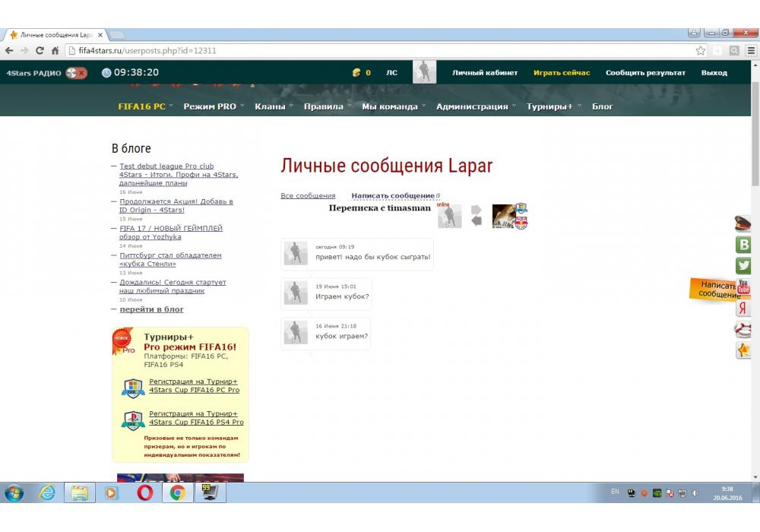
Task: Expand the Режим PRO menu
Action: [210, 106]
